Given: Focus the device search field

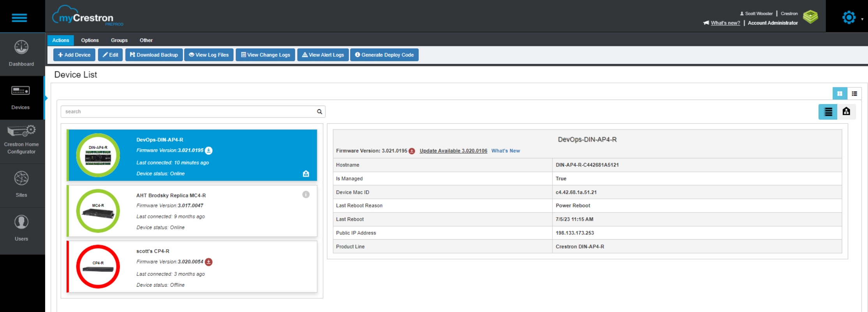Looking at the screenshot, I should pos(193,112).
